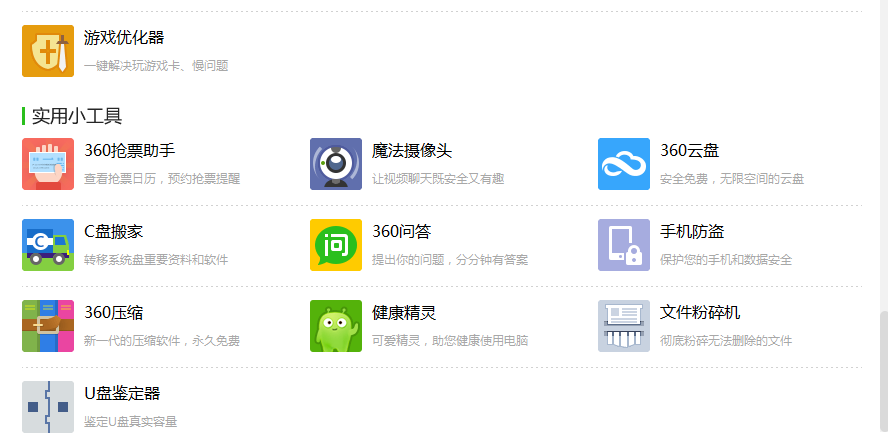
Task: Click the 360云盘 title text
Action: click(689, 151)
